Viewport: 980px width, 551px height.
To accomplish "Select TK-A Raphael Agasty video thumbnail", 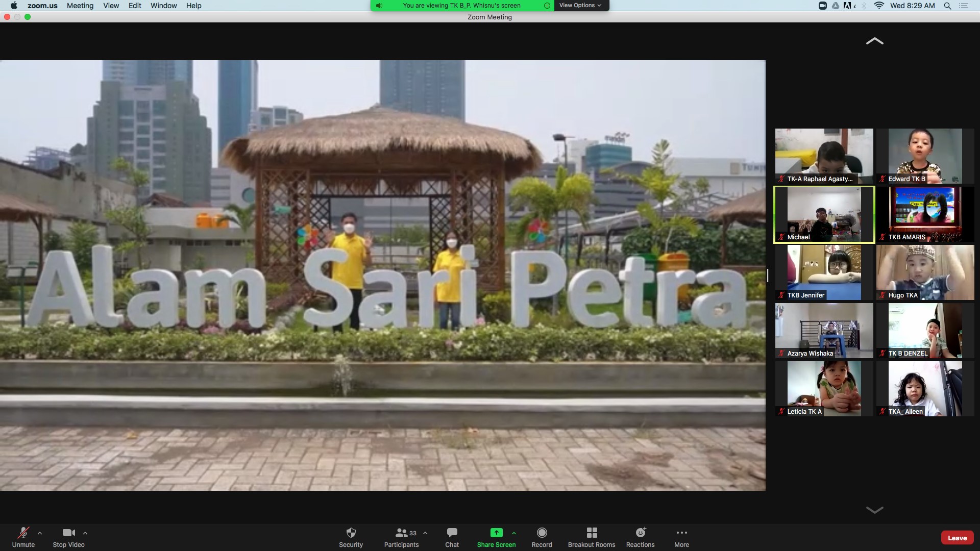I will tap(824, 156).
